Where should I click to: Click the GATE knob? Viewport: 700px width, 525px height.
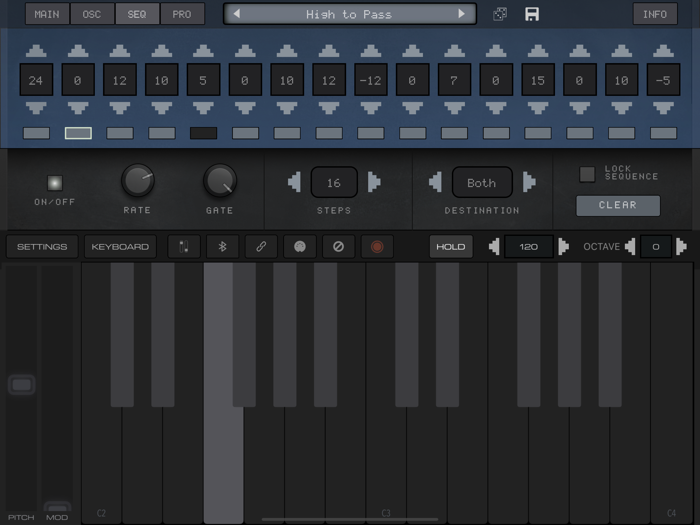coord(220,181)
